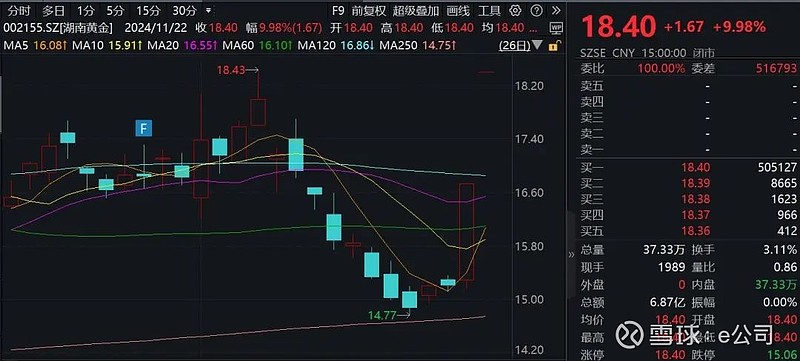
Task: Switch to the 分时 tab
Action: (x=19, y=10)
